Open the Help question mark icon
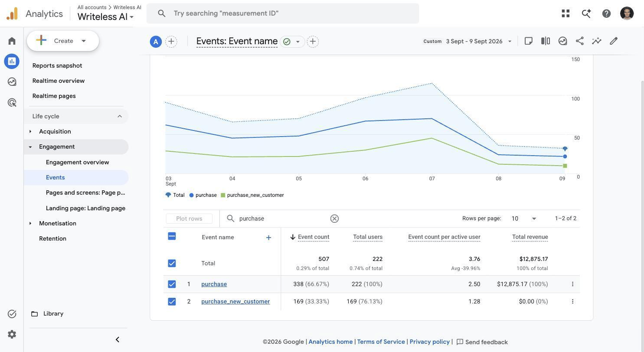644x352 pixels. (x=606, y=13)
